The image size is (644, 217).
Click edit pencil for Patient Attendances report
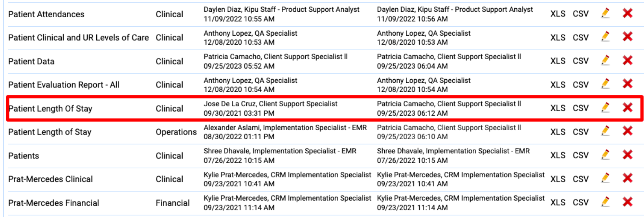605,14
